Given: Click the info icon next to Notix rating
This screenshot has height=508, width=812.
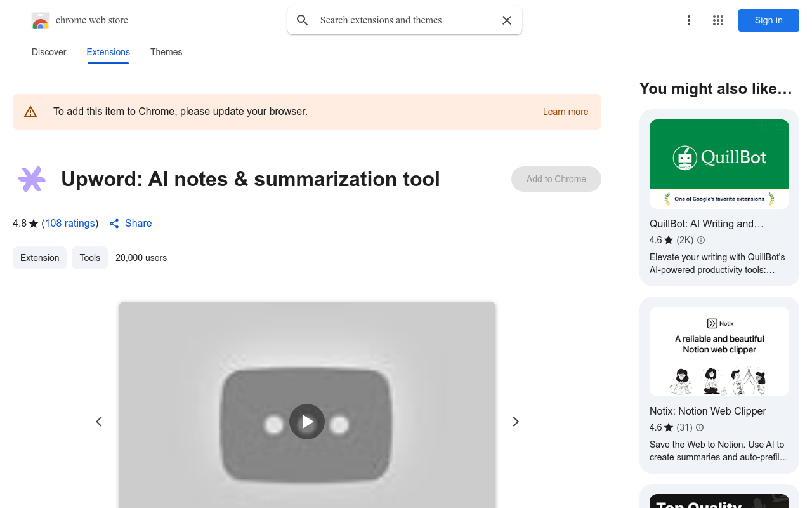Looking at the screenshot, I should click(x=700, y=427).
